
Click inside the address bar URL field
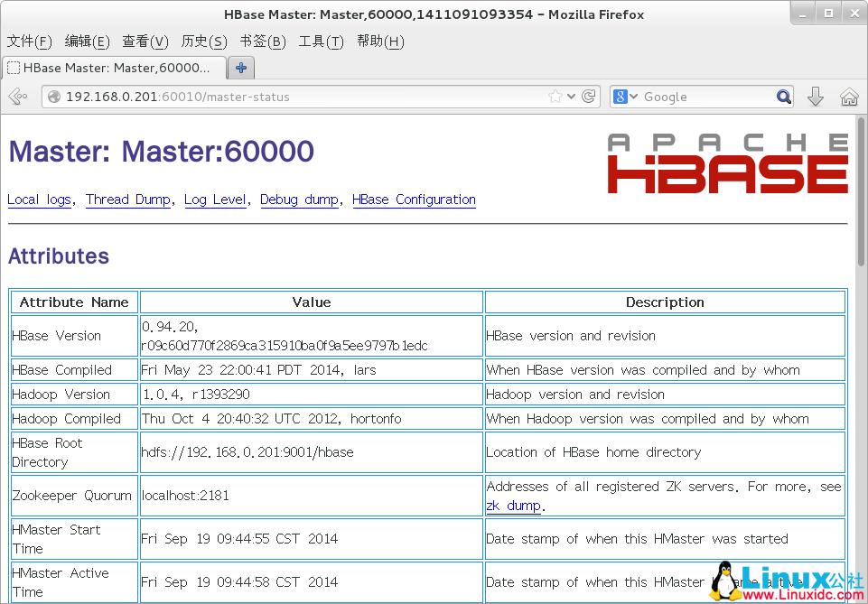click(x=271, y=97)
